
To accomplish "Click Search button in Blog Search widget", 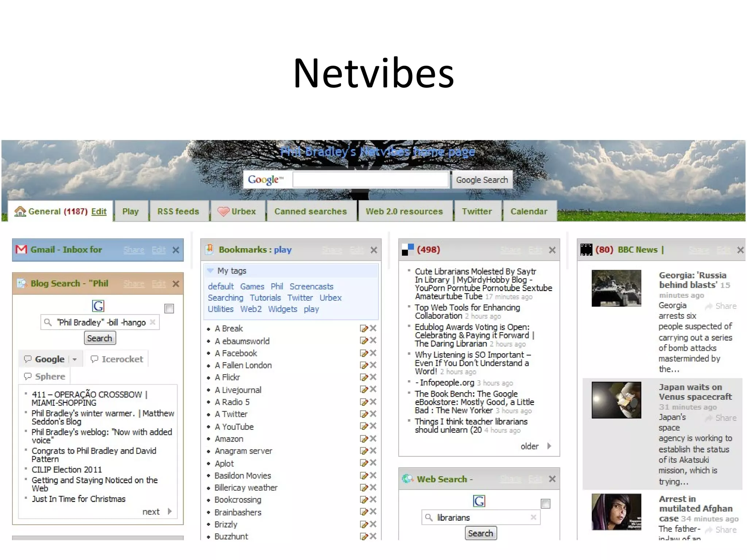I will point(100,338).
